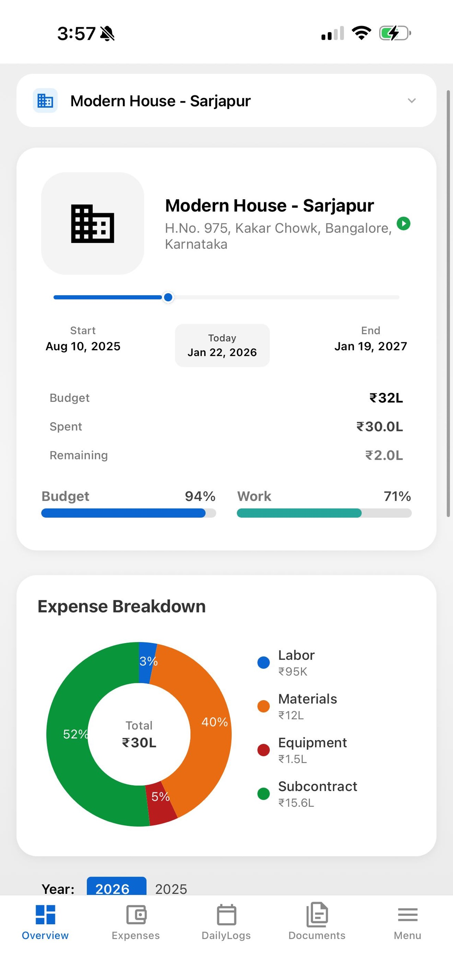Image resolution: width=453 pixels, height=980 pixels.
Task: Tap the green play status icon
Action: coord(404,223)
